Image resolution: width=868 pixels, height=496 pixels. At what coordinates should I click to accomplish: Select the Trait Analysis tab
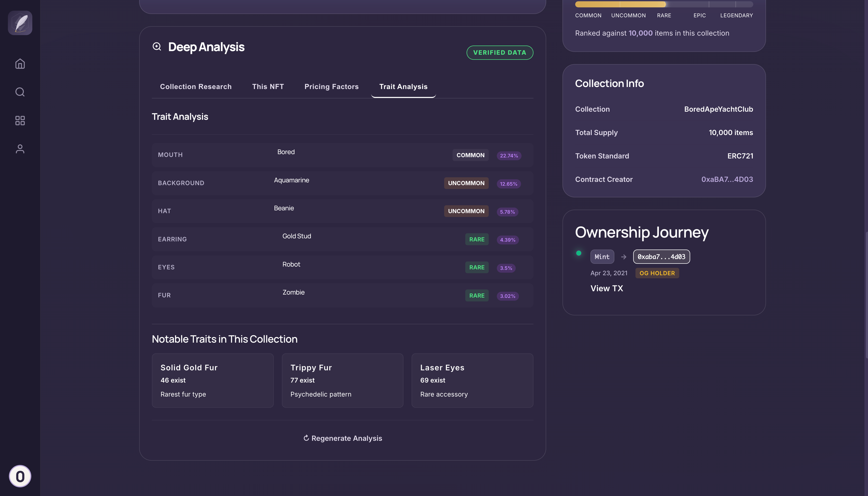[403, 86]
